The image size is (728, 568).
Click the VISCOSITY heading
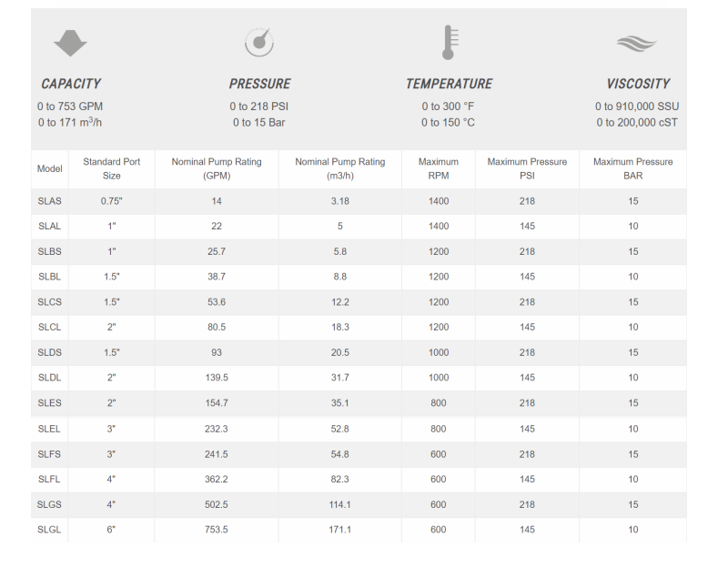click(x=638, y=84)
